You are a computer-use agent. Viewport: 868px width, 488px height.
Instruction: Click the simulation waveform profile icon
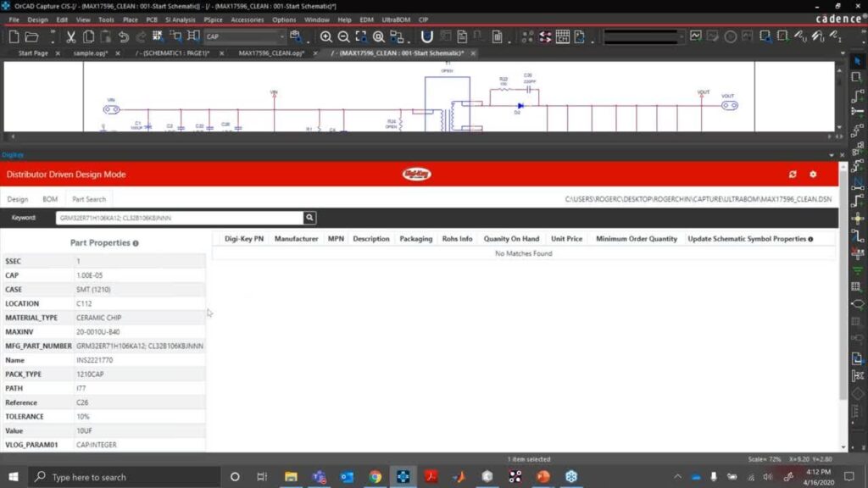(x=696, y=37)
